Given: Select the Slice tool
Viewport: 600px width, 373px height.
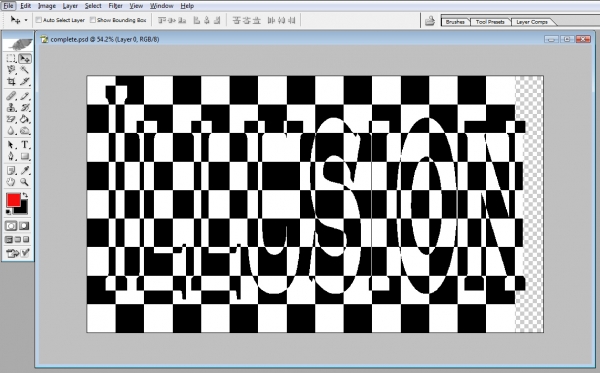Looking at the screenshot, I should (x=24, y=81).
